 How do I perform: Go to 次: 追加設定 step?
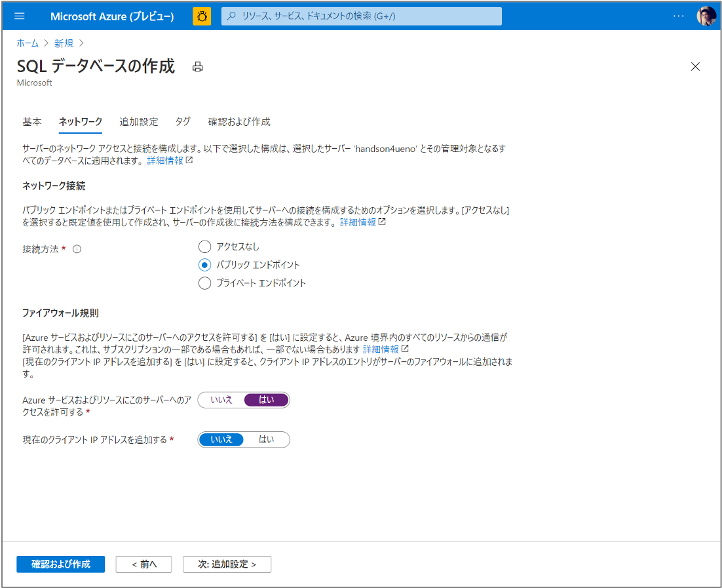227,564
